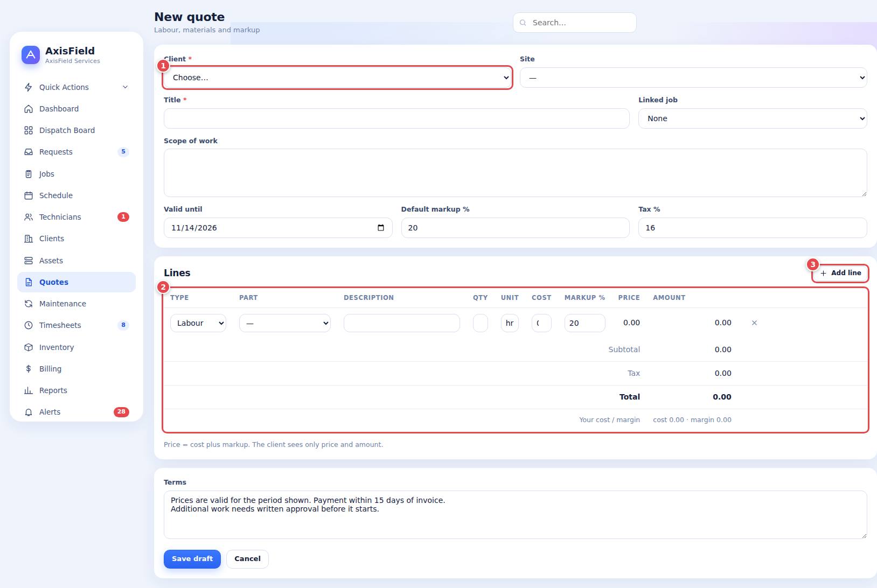This screenshot has height=588, width=877.
Task: Click the Add line button
Action: (840, 273)
